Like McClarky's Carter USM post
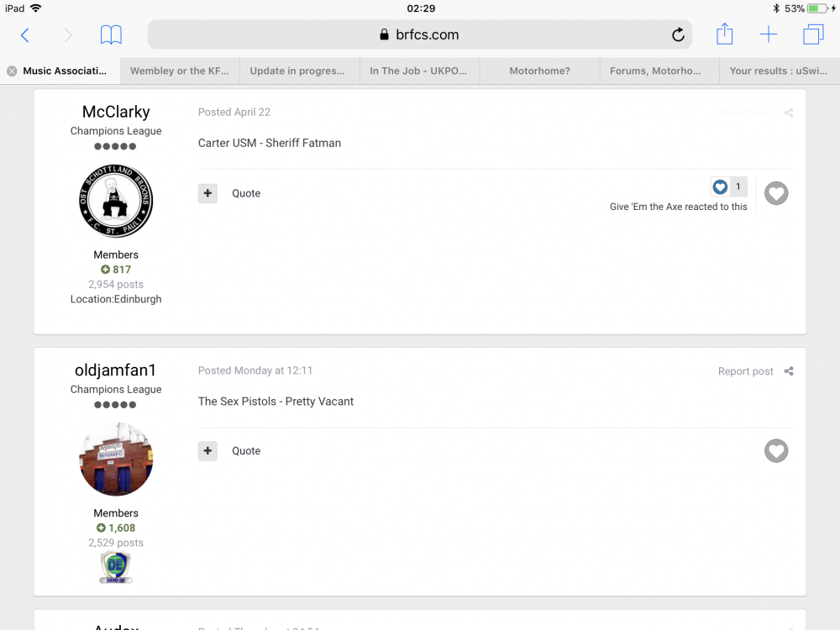Screen dimensions: 840x630 776,193
